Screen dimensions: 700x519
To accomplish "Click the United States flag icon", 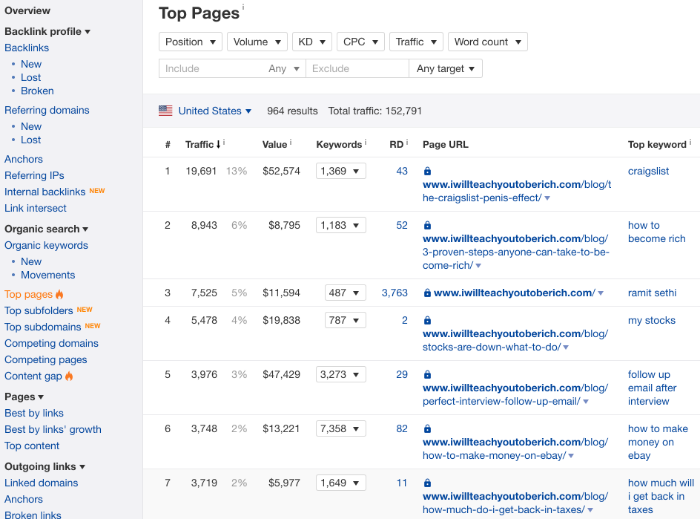I will point(166,111).
